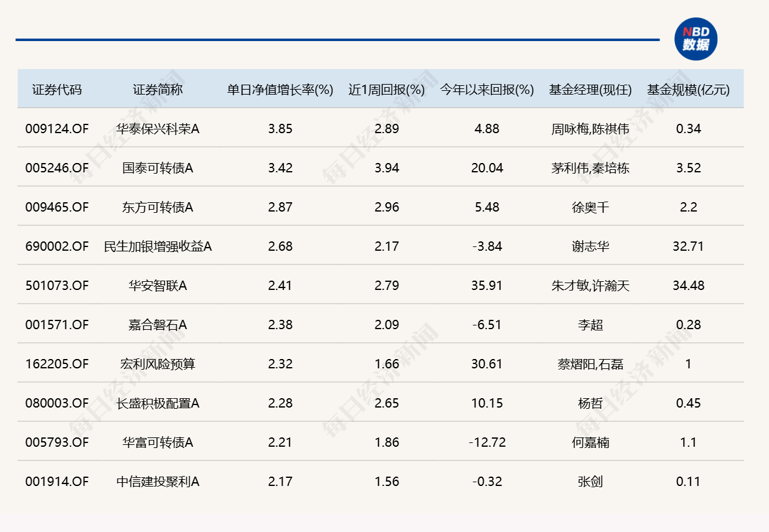The width and height of the screenshot is (769, 532).
Task: Select fund code 005246.OF
Action: [57, 168]
